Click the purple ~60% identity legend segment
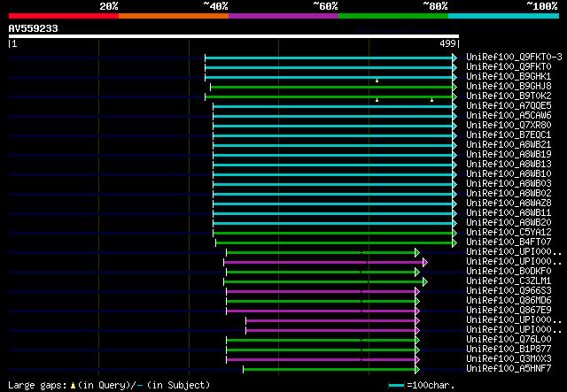Screen dimensions: 567x392 coord(283,16)
